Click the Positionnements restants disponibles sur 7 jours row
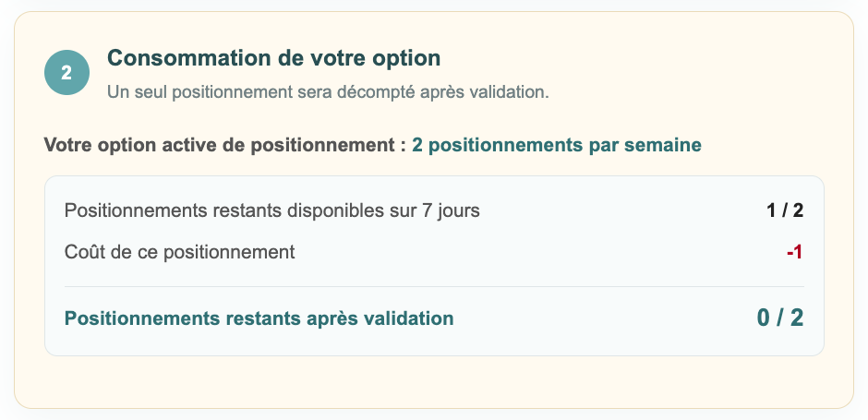The height and width of the screenshot is (420, 868). (x=434, y=210)
